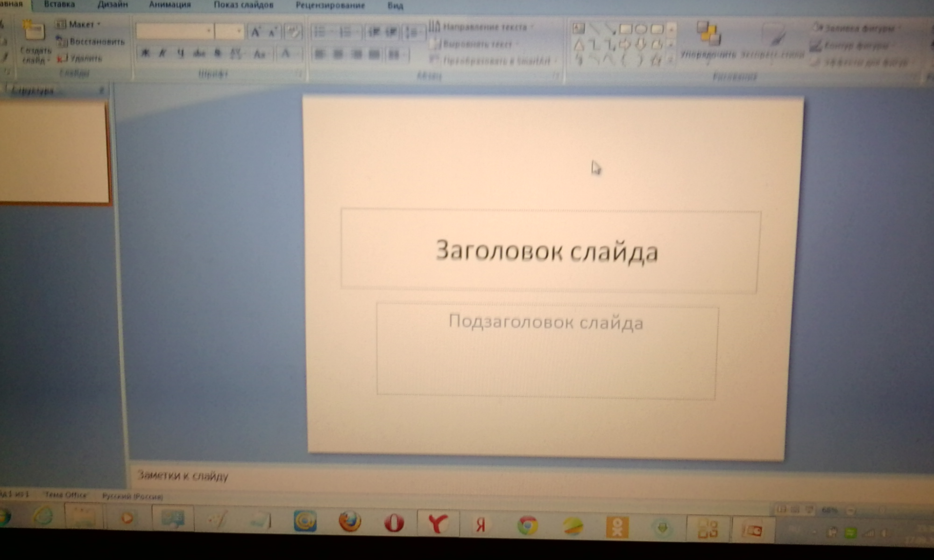The height and width of the screenshot is (560, 934).
Task: Select the triangle shape
Action: coord(579,45)
